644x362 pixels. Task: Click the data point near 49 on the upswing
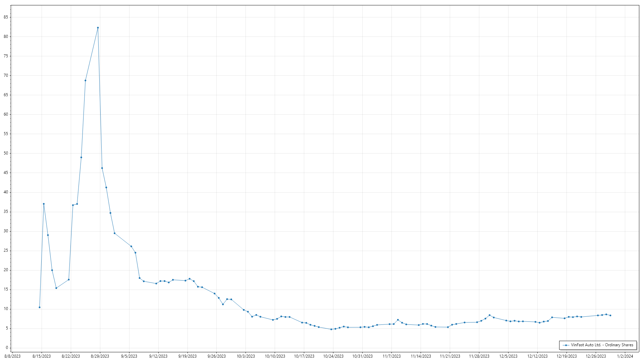tap(81, 158)
